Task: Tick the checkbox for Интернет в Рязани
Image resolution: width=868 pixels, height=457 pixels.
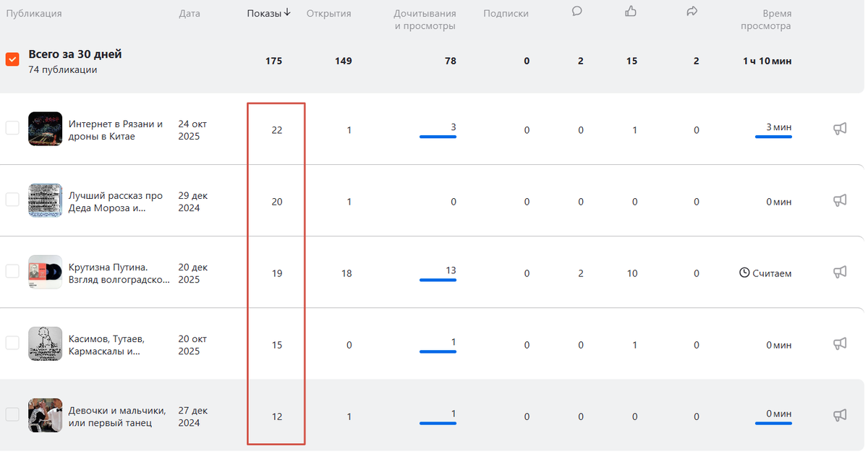Action: click(12, 128)
